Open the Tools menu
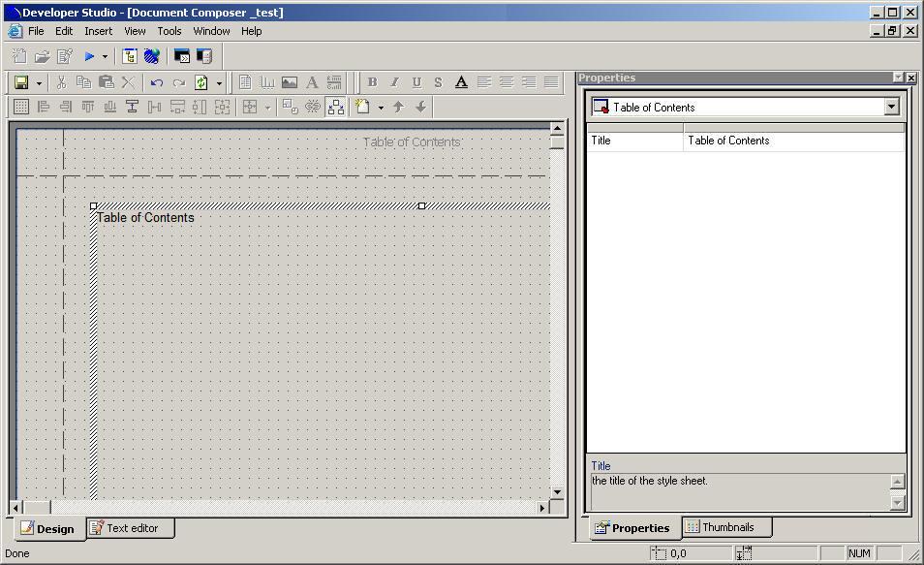The width and height of the screenshot is (924, 565). [x=169, y=31]
